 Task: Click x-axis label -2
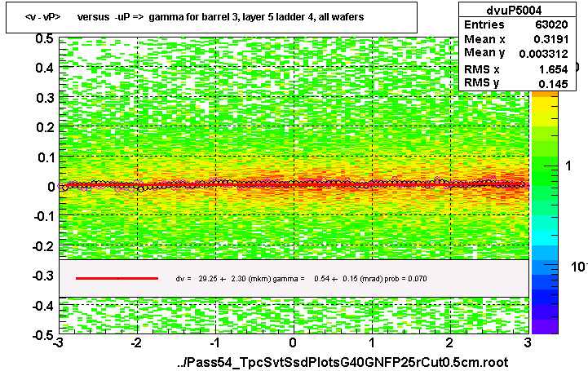point(136,342)
